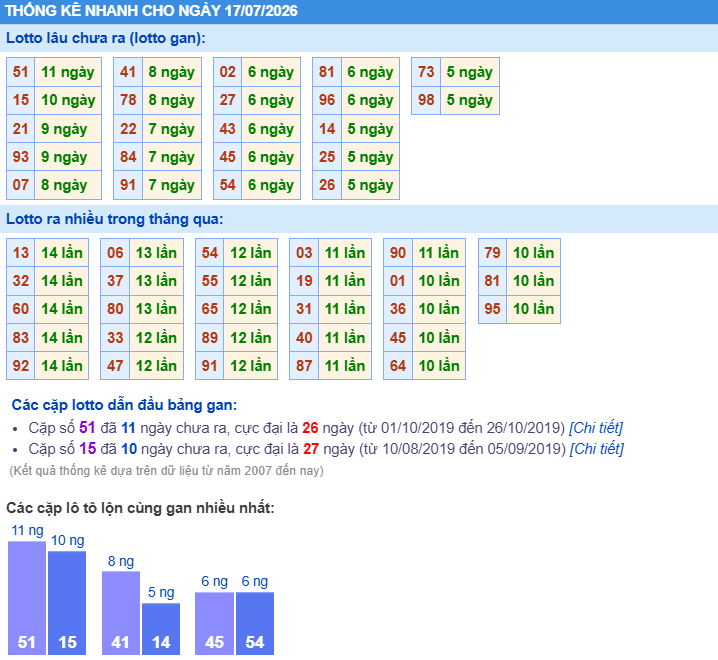Click number 95 with 10 lần
This screenshot has width=718, height=660.
pos(492,309)
